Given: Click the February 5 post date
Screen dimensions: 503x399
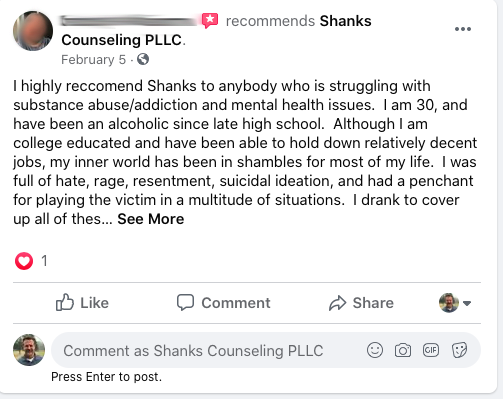Looking at the screenshot, I should point(94,60).
